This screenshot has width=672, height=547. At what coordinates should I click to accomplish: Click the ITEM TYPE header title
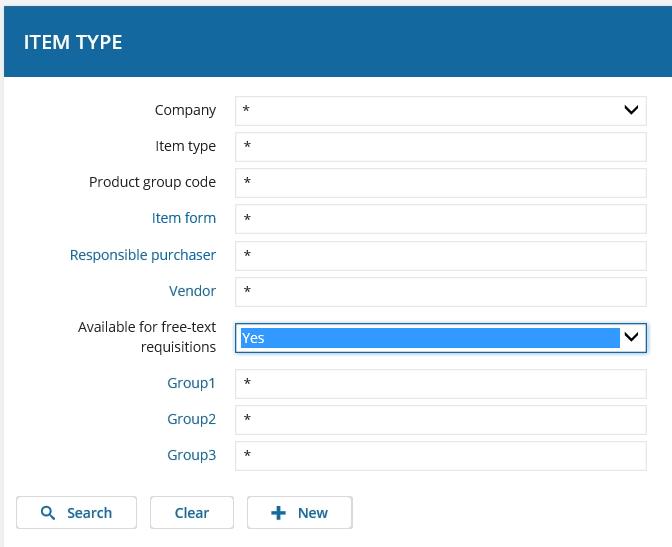(73, 42)
